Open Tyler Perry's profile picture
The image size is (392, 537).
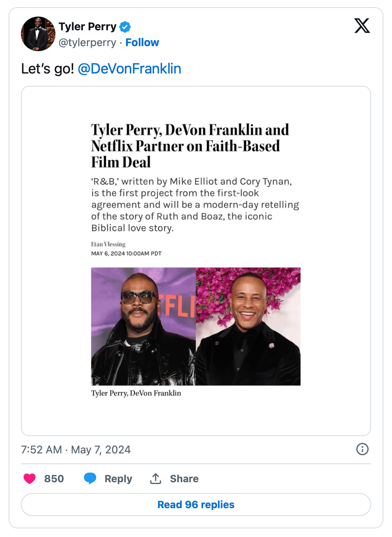pos(38,34)
